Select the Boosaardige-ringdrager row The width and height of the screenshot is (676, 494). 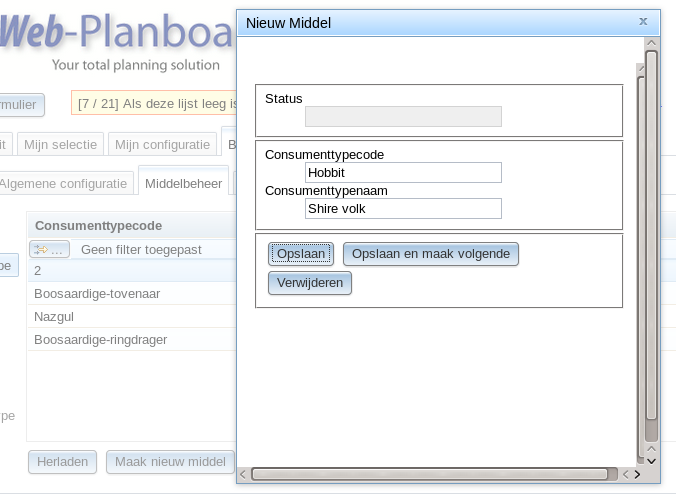point(132,340)
